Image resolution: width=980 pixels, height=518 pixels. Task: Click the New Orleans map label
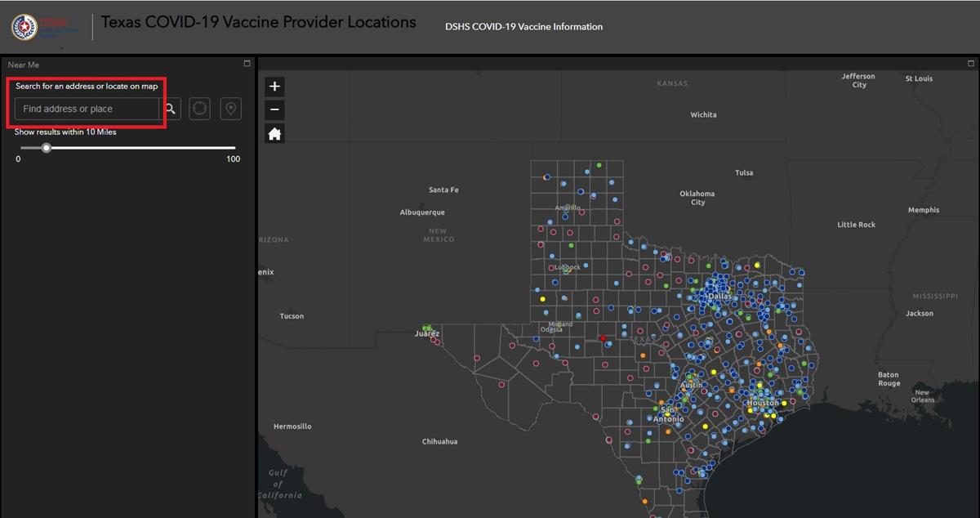(x=923, y=395)
